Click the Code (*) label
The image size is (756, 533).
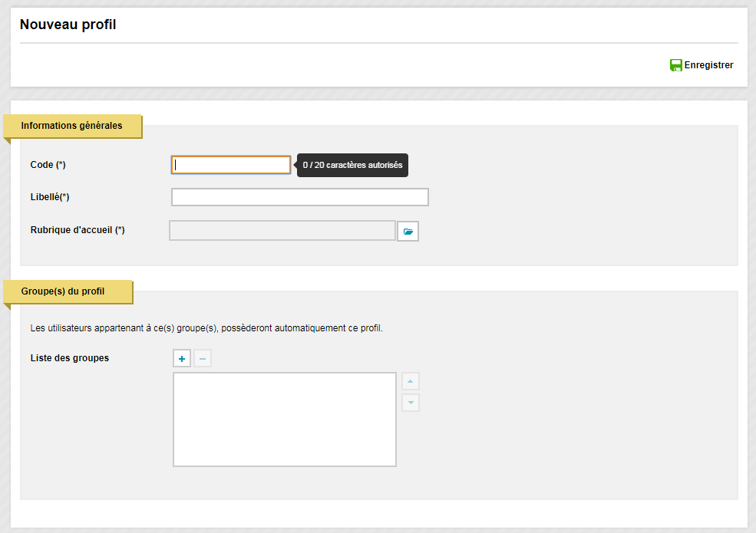click(x=48, y=165)
